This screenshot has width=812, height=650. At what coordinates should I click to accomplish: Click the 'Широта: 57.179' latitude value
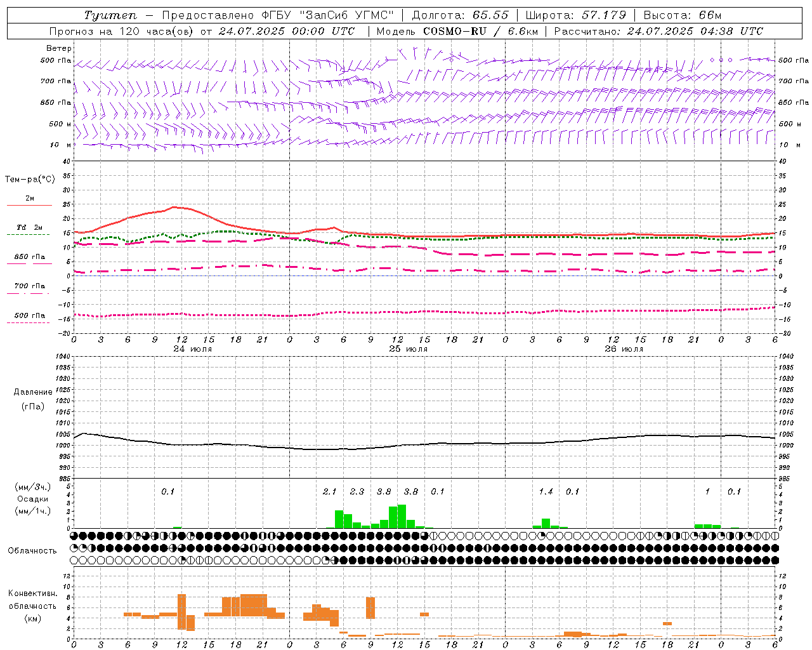click(575, 15)
